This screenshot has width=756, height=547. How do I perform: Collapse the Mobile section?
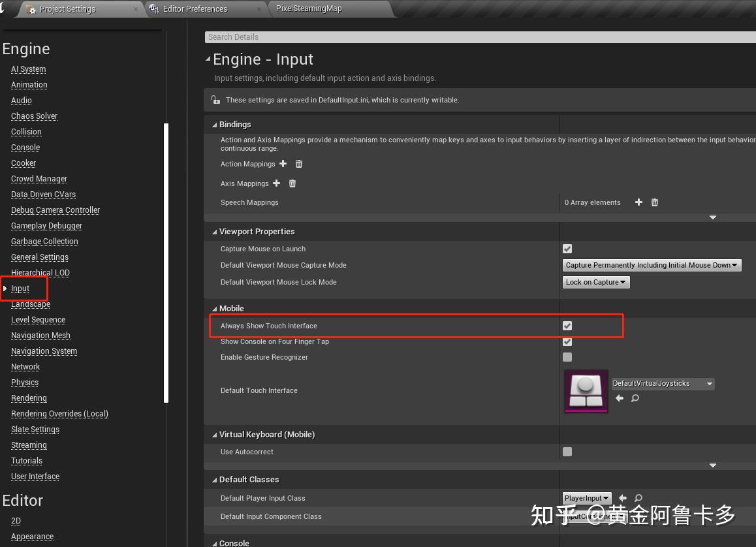click(x=214, y=308)
